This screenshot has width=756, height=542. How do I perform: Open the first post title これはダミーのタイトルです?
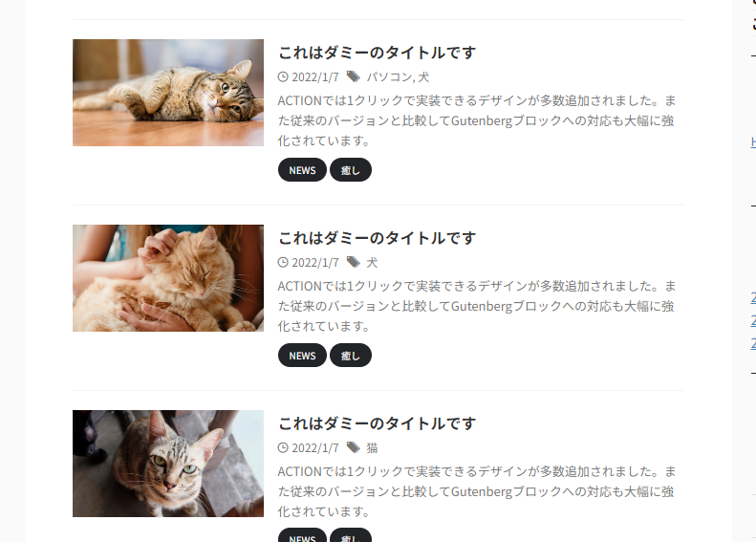click(377, 53)
